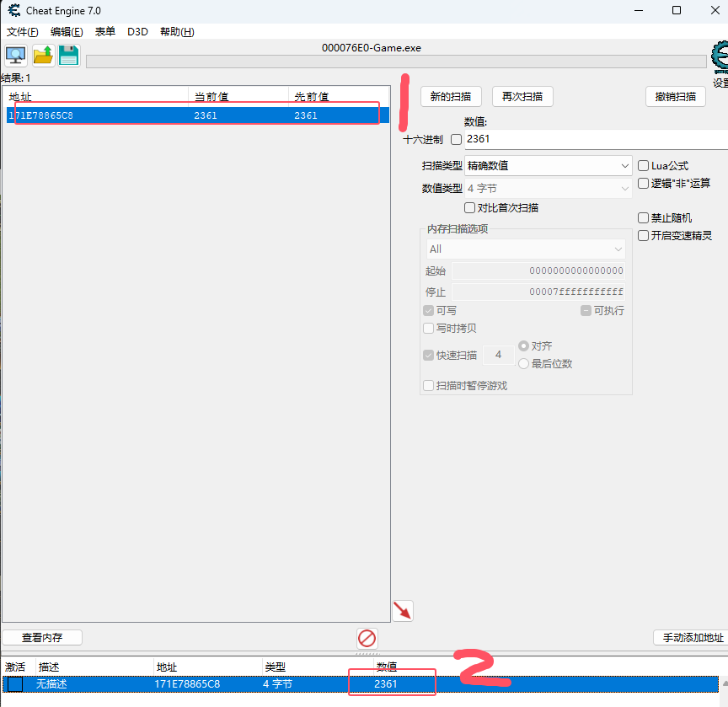728x707 pixels.
Task: Click the 撤销扫描 button
Action: pos(676,97)
